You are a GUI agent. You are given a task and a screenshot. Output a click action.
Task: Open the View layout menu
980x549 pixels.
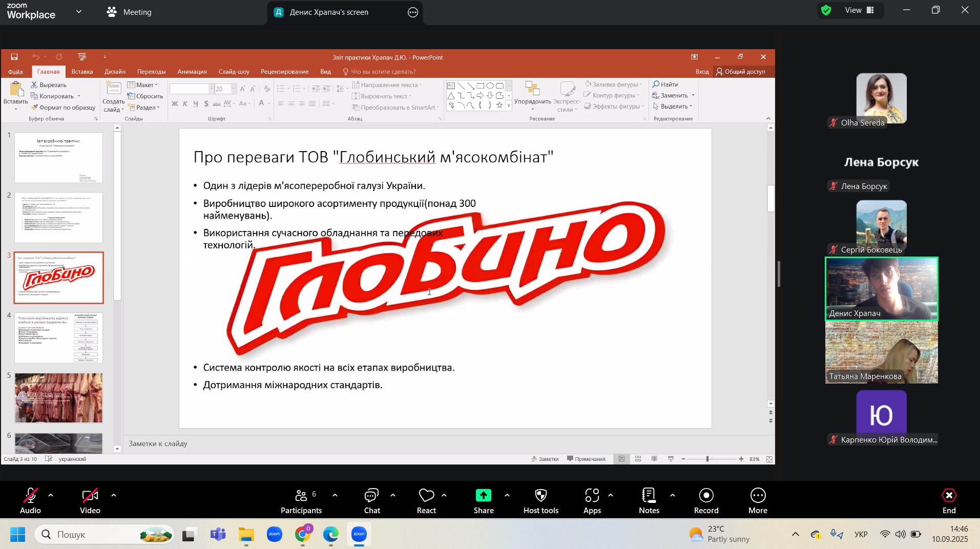(x=860, y=10)
